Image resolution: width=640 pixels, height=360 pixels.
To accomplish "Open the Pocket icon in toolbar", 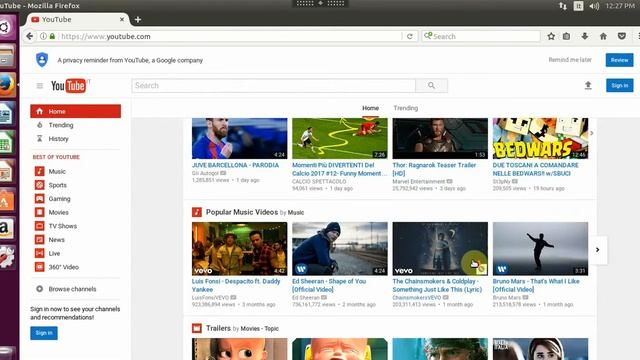I will coord(622,36).
